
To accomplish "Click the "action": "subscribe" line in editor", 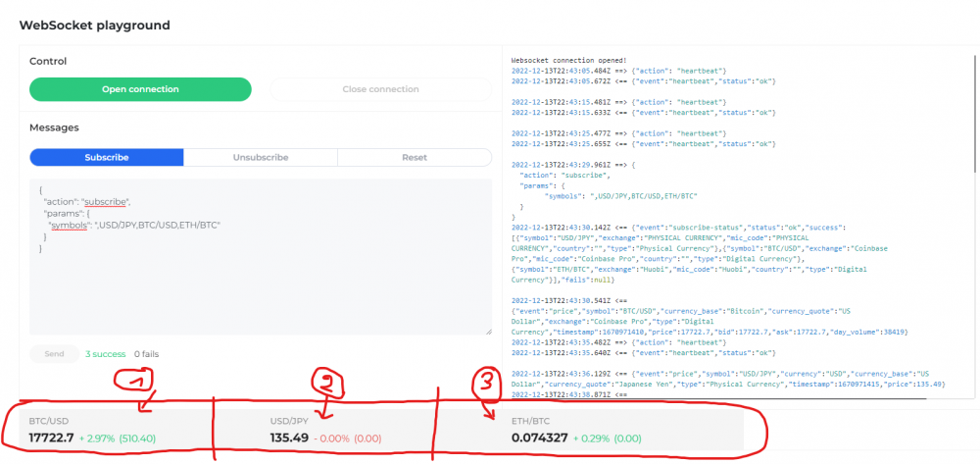I will (x=87, y=201).
